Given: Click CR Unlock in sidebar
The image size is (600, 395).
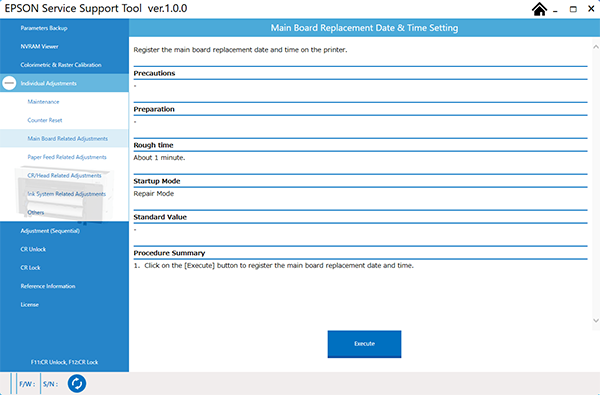Looking at the screenshot, I should (64, 249).
